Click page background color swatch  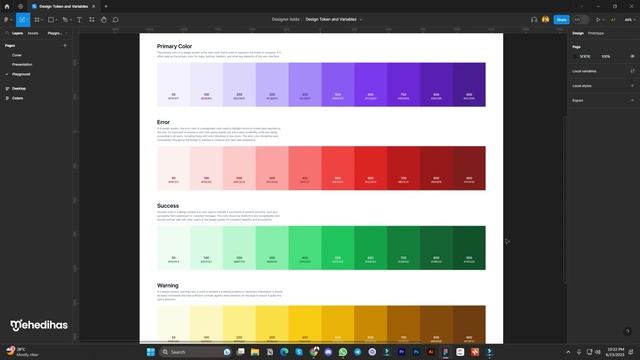(575, 56)
